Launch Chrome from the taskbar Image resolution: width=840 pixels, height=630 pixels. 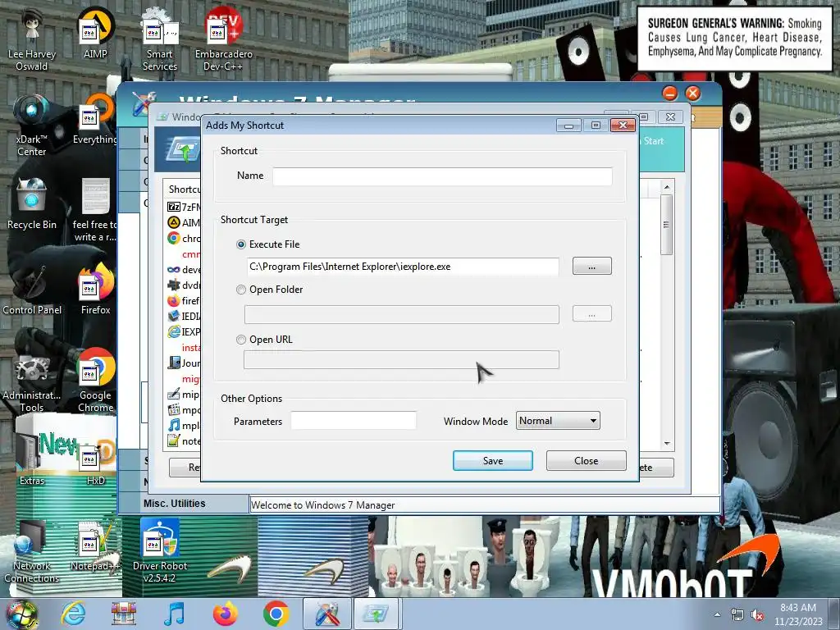(276, 614)
